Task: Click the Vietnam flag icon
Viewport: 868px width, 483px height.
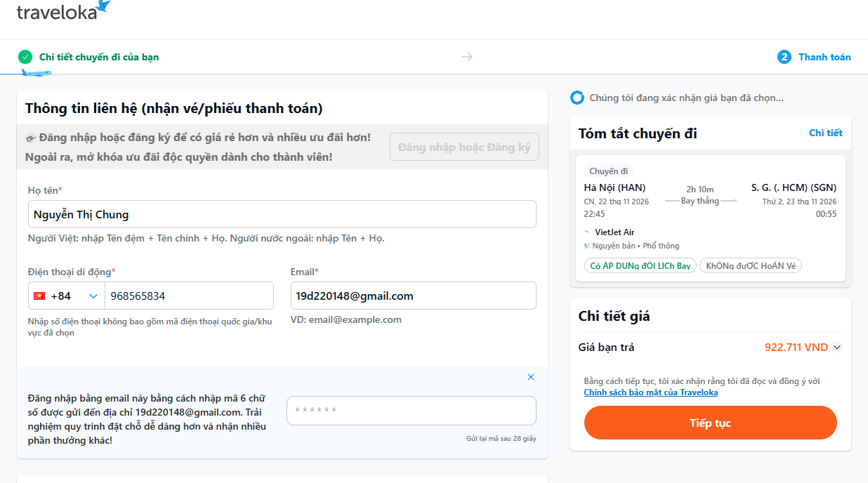Action: tap(39, 296)
